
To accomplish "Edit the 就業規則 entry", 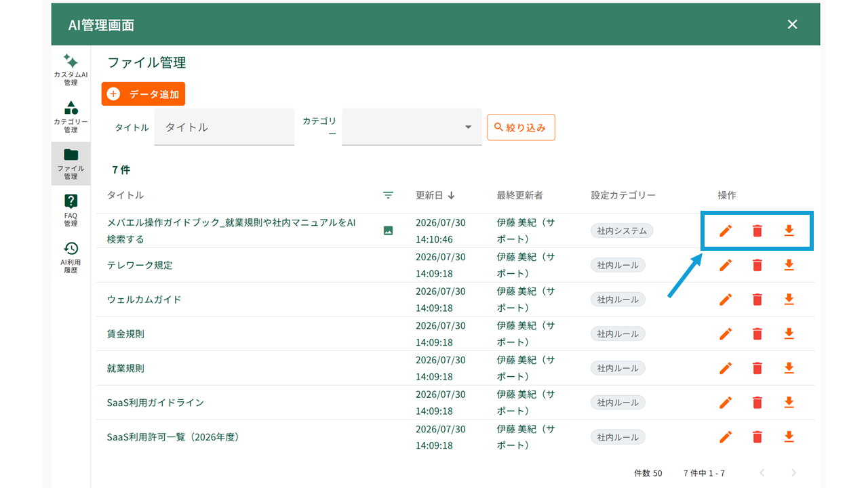I will pyautogui.click(x=726, y=368).
